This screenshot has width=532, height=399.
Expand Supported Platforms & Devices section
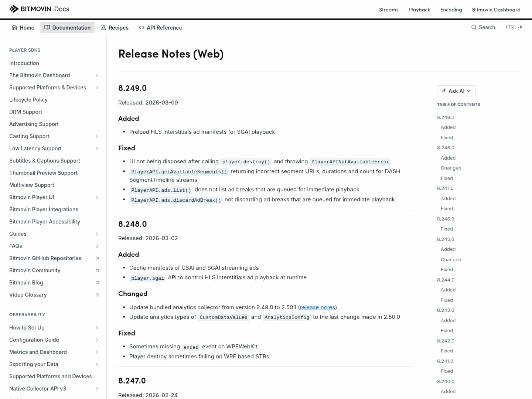pos(97,88)
